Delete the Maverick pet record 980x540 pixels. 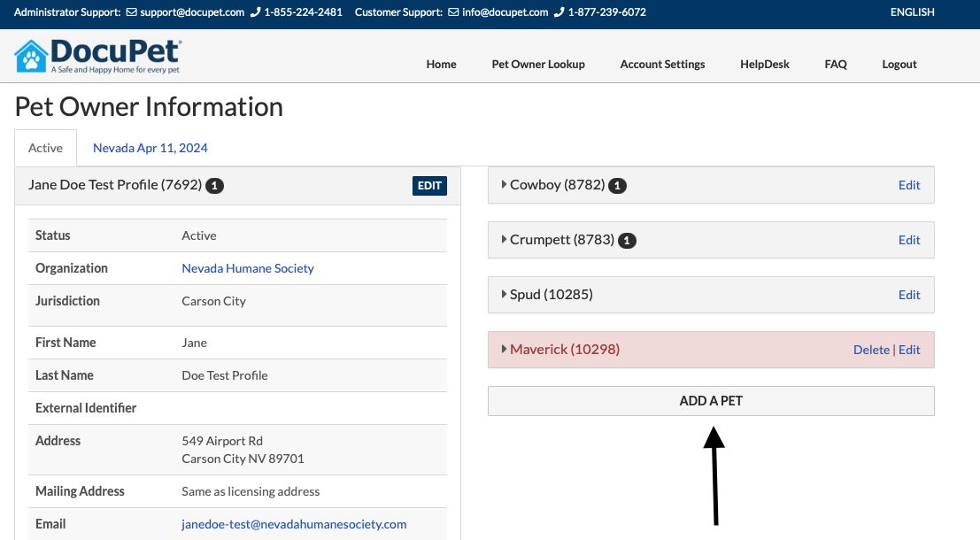pyautogui.click(x=871, y=350)
